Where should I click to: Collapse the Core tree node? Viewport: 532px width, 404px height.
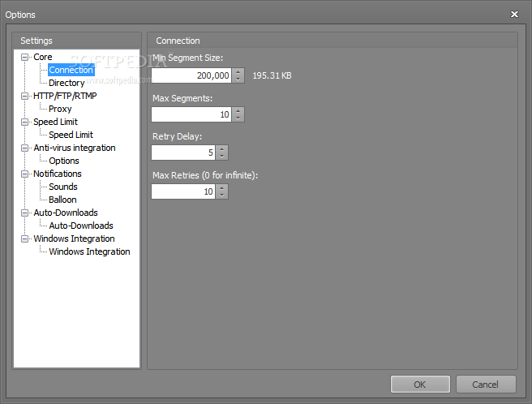(24, 57)
